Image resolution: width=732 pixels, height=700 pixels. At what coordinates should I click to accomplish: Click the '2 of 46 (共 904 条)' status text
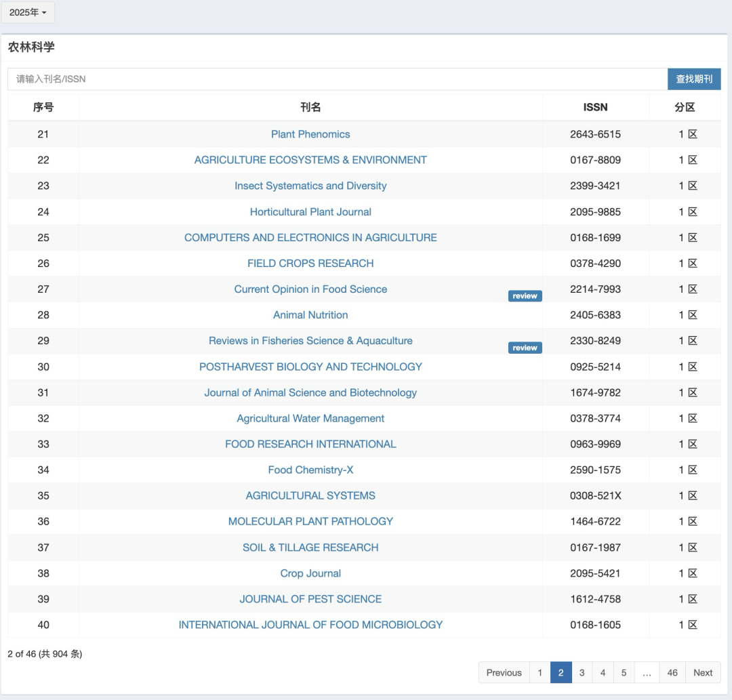tap(45, 654)
